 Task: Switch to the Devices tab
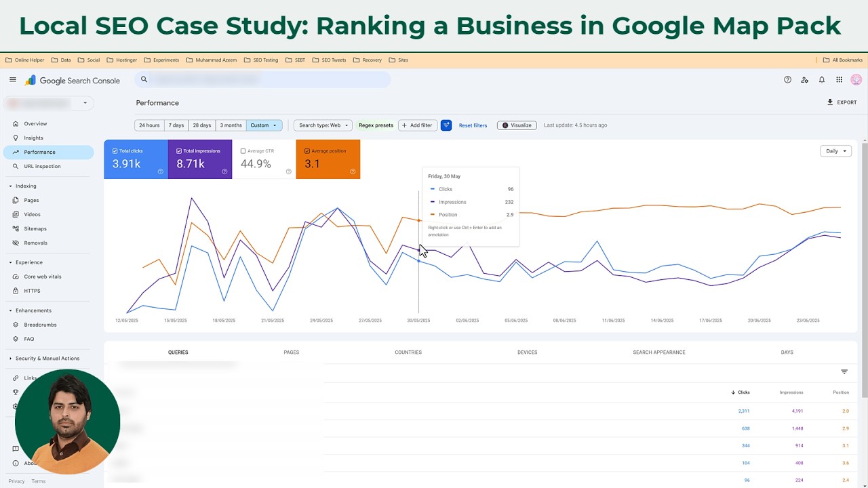pos(527,352)
